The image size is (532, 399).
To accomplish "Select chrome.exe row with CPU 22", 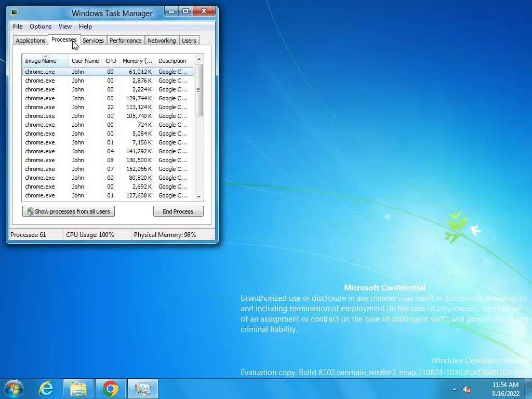I will [x=108, y=107].
